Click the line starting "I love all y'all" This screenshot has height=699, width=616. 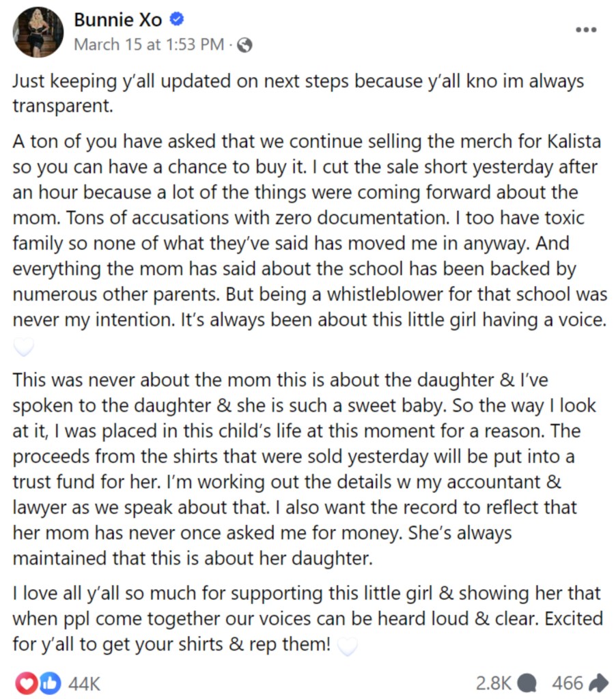point(306,594)
